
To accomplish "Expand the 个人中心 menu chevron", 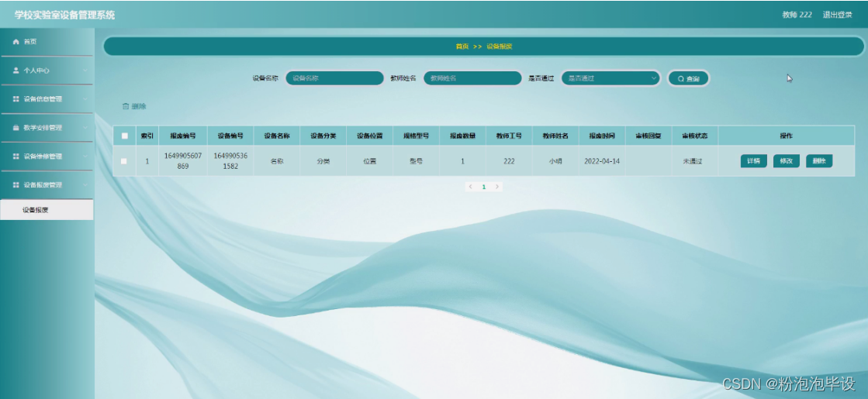I will pyautogui.click(x=85, y=71).
